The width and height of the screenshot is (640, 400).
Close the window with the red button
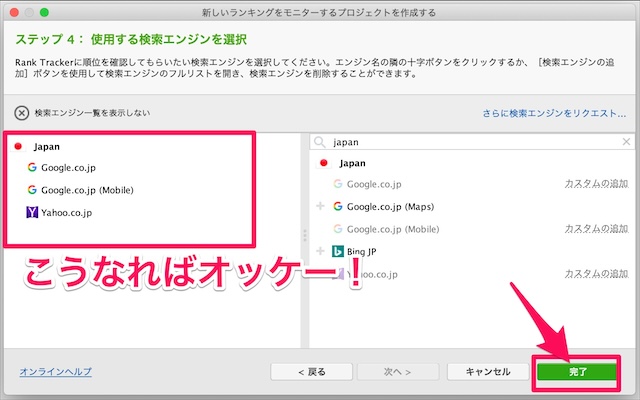coord(14,12)
